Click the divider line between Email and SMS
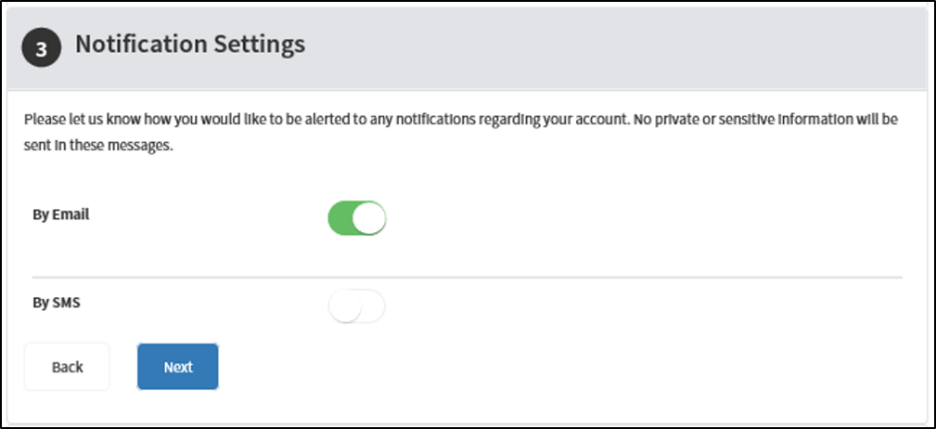 coord(467,277)
